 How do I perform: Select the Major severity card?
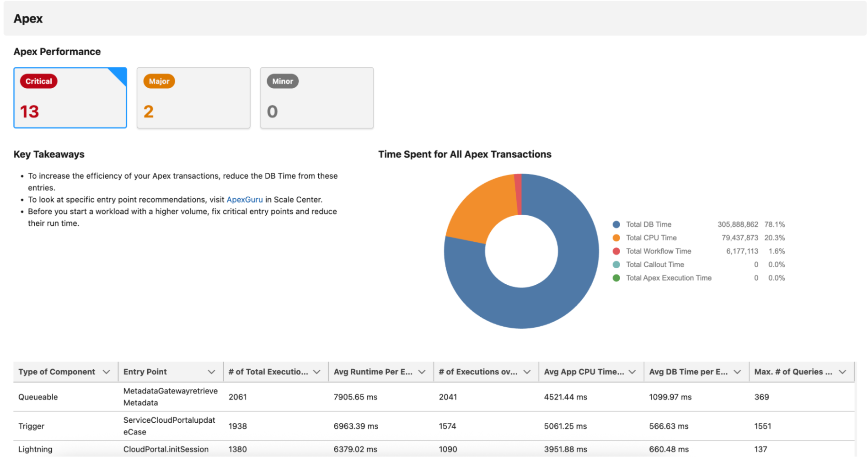pos(193,98)
